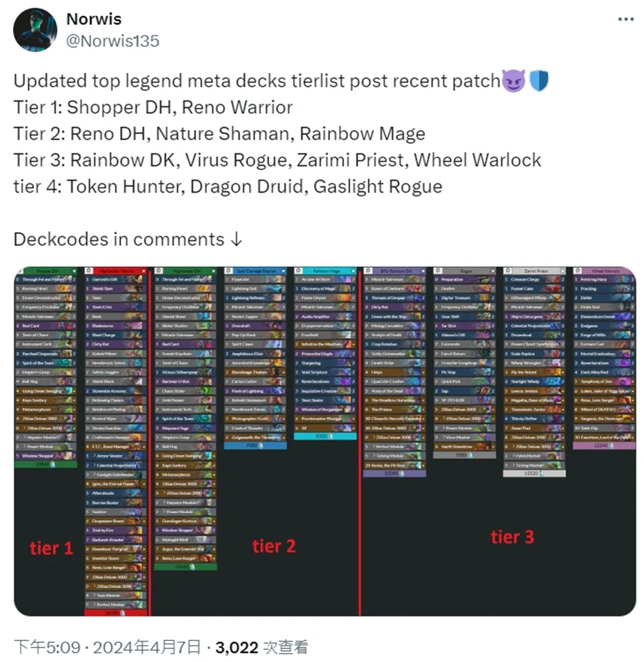Click the Armor Vendor sub-card chevron

[94, 456]
